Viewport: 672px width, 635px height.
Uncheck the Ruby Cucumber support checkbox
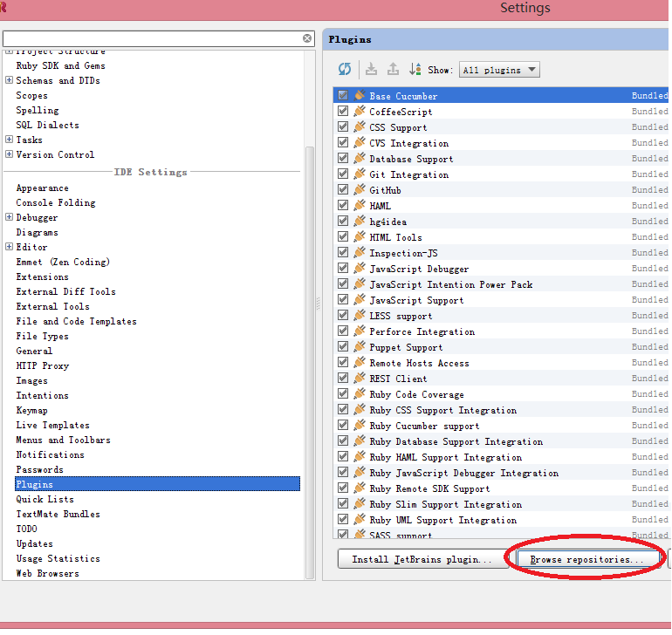click(x=343, y=425)
